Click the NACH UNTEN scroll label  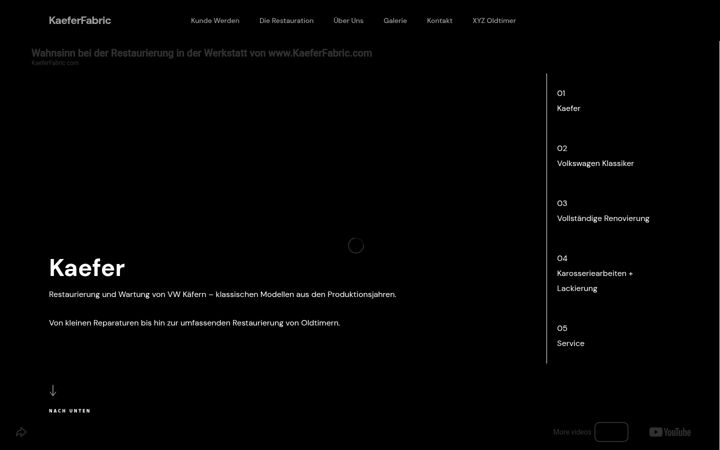click(x=70, y=411)
